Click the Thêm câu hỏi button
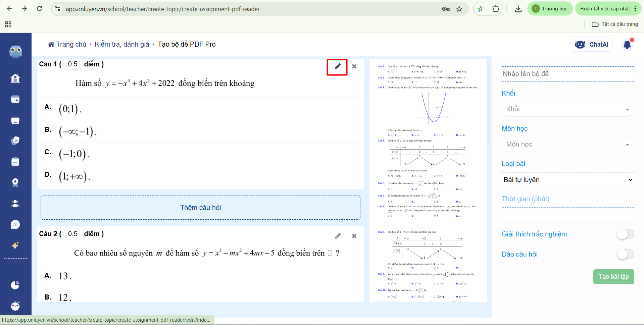Image resolution: width=644 pixels, height=325 pixels. point(200,208)
